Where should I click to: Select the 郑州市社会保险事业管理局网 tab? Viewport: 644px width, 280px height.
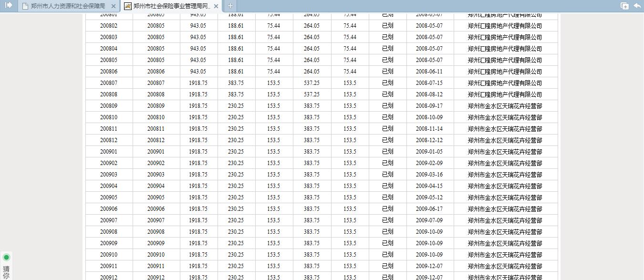pyautogui.click(x=171, y=6)
